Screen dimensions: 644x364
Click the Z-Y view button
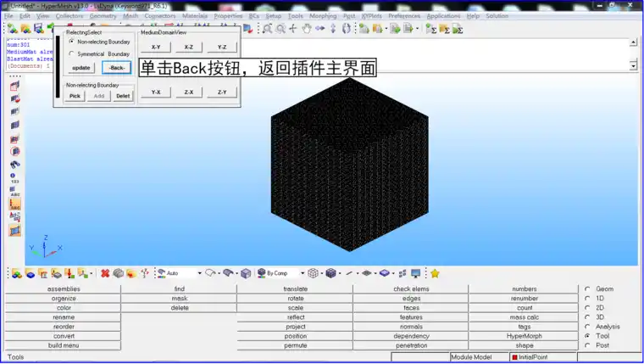click(x=222, y=92)
